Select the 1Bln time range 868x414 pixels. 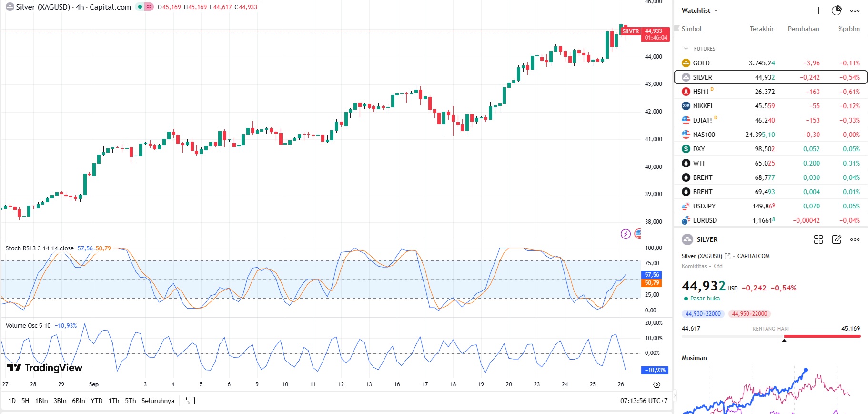[x=41, y=401]
